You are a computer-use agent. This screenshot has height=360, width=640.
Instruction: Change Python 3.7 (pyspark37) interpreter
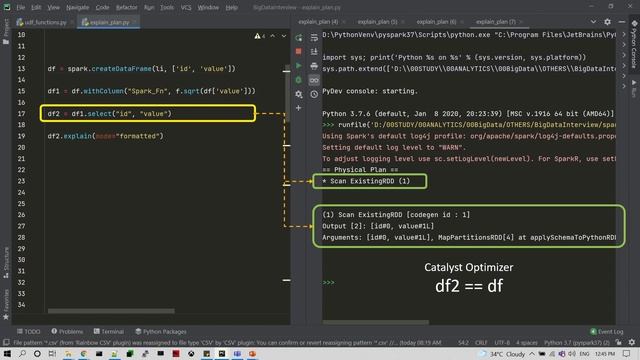576,342
